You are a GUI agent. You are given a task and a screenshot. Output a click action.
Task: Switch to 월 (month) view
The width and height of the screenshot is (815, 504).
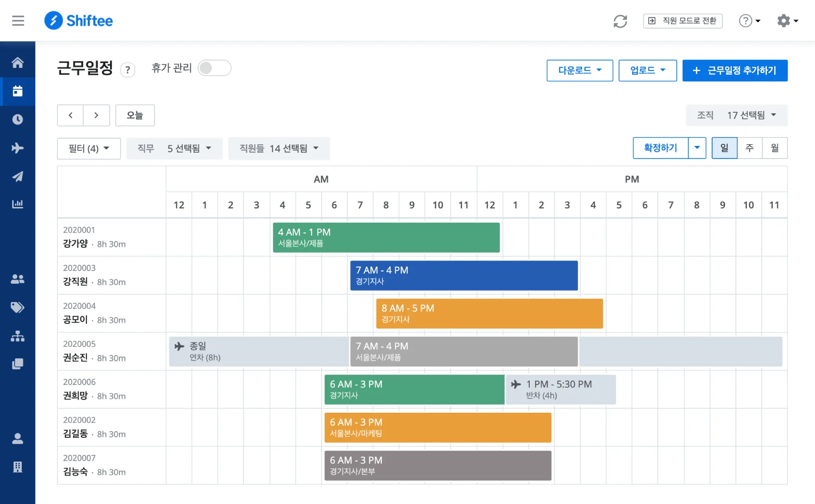tap(775, 148)
